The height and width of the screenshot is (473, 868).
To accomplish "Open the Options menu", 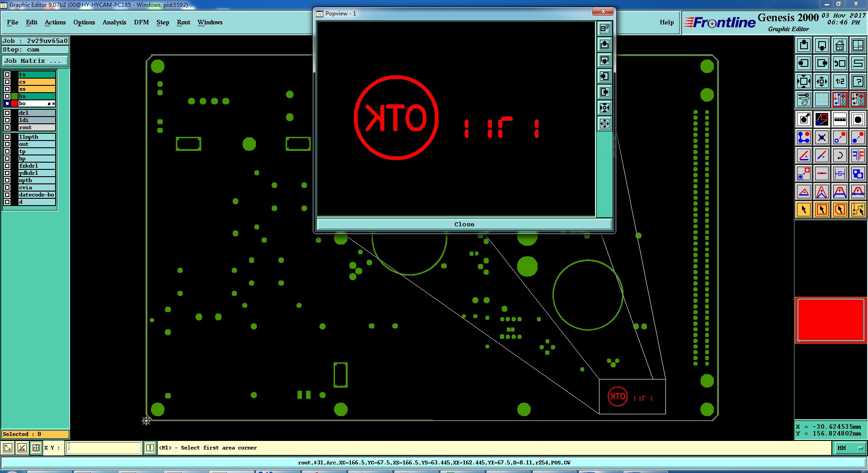I will pyautogui.click(x=84, y=22).
